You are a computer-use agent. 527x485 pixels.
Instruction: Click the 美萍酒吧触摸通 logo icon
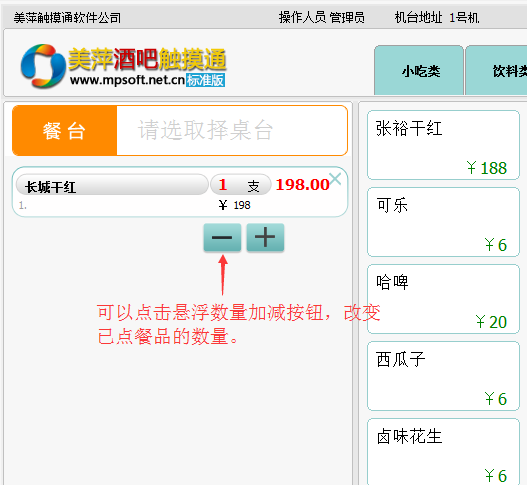pos(43,66)
